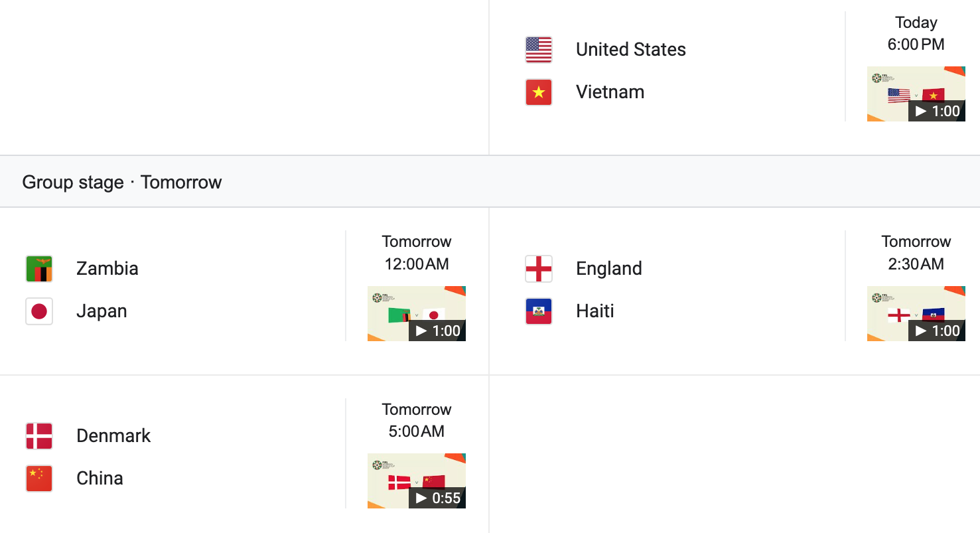
Task: Click the Vietnam flag icon
Action: [538, 92]
